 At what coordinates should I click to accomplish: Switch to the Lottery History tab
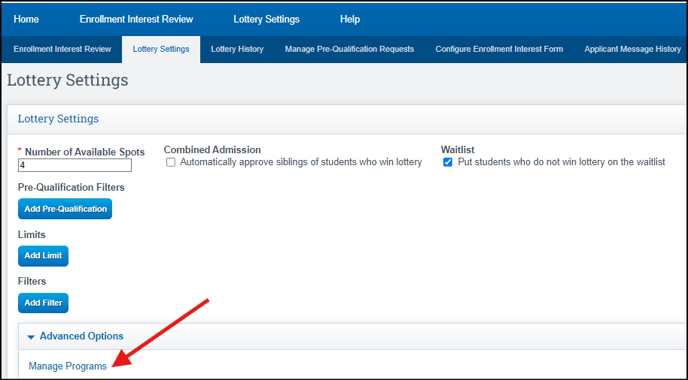[x=237, y=49]
